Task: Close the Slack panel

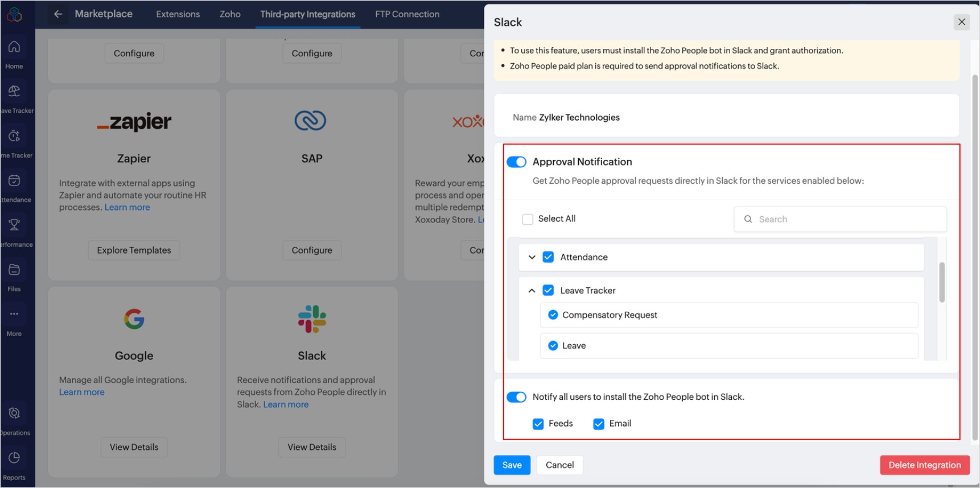Action: pos(962,22)
